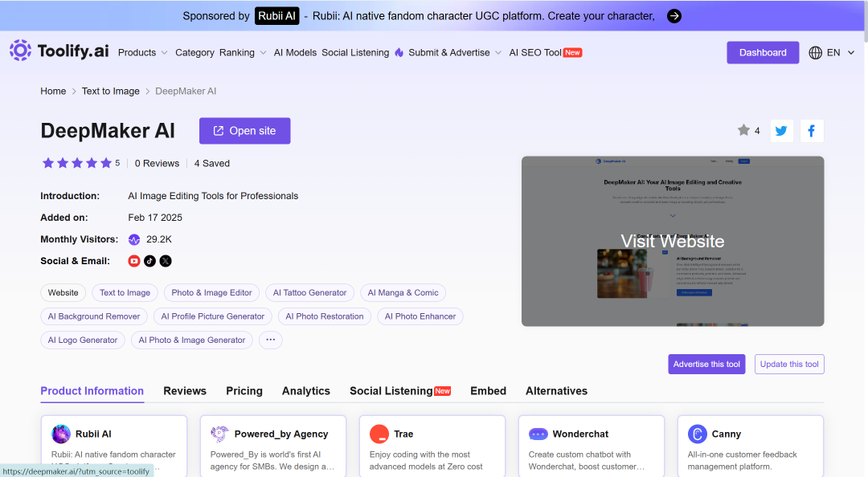Open the AI SEO Tool link
Viewport: 868px width, 477px height.
pyautogui.click(x=535, y=52)
